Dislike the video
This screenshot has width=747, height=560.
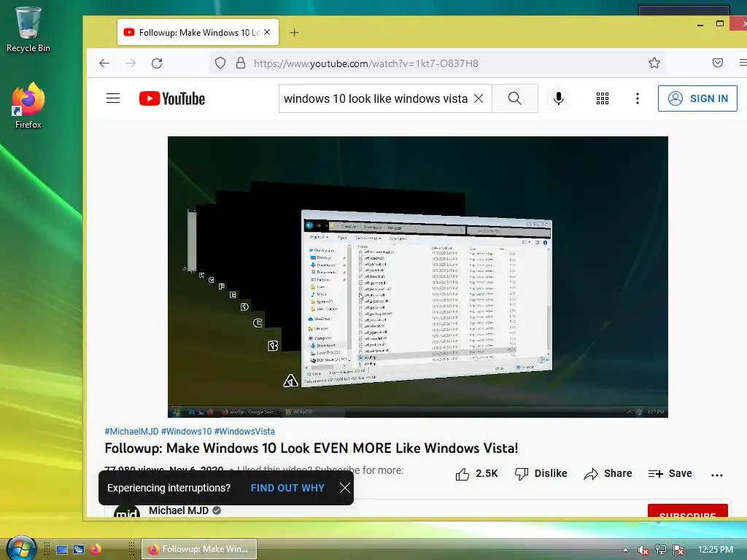(x=541, y=473)
